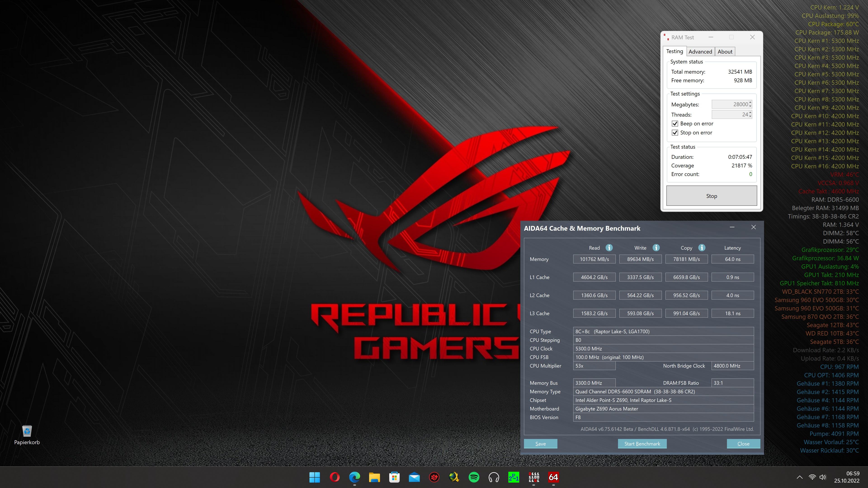Click CPU Clock value 5300.0 MHz
The image size is (868, 488).
click(663, 349)
